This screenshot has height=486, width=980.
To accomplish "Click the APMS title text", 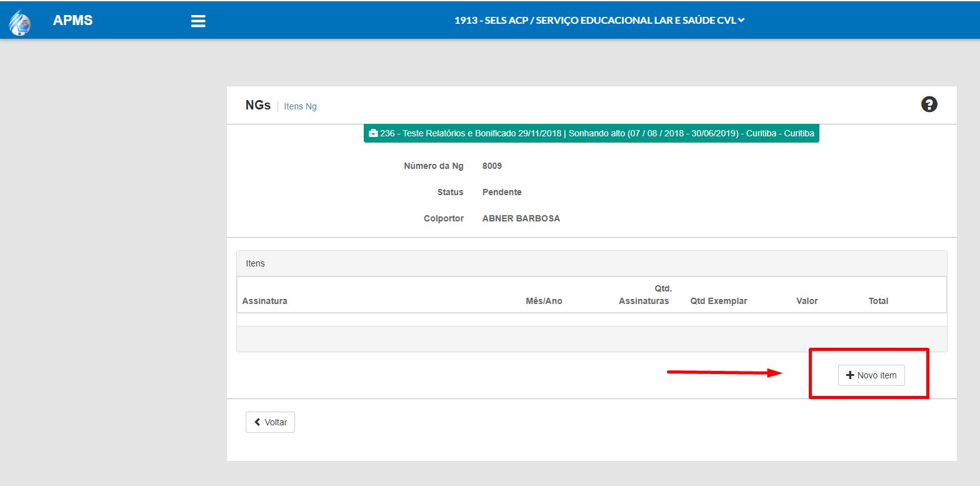I will pyautogui.click(x=72, y=20).
